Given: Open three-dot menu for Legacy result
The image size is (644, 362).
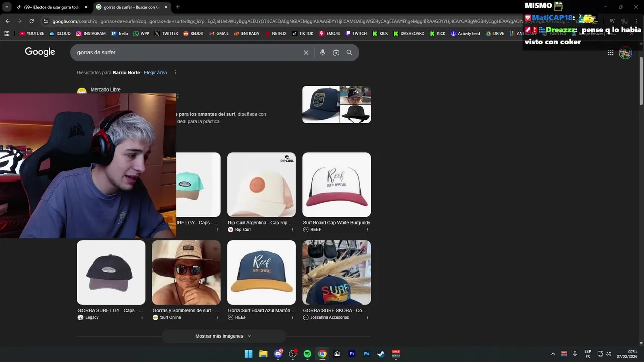Looking at the screenshot, I should (x=142, y=318).
